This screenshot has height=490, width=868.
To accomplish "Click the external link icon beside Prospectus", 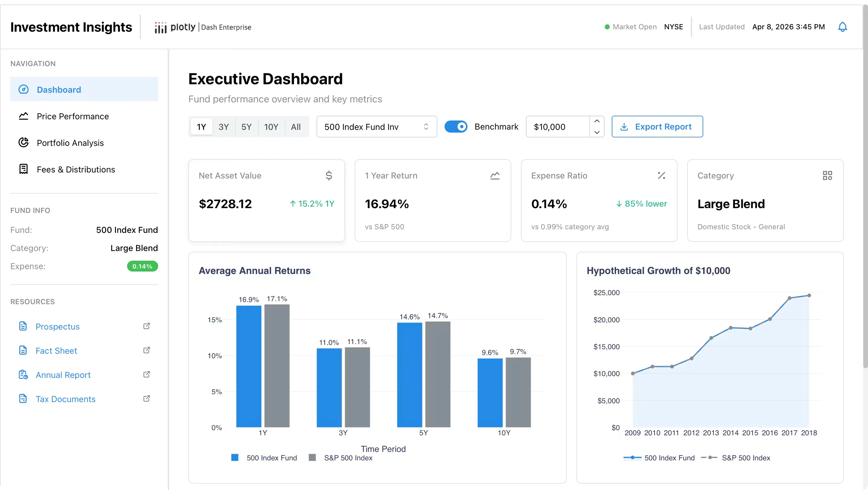I will tap(147, 326).
